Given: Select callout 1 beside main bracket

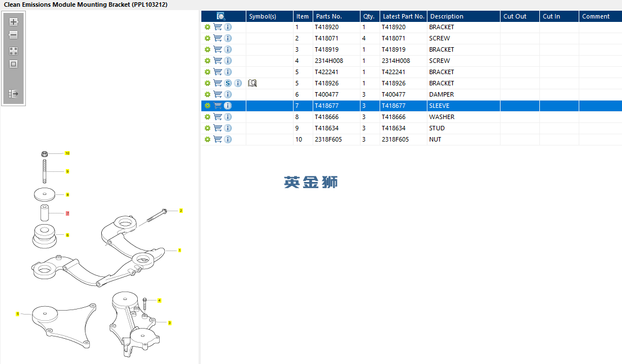Looking at the screenshot, I should (180, 251).
